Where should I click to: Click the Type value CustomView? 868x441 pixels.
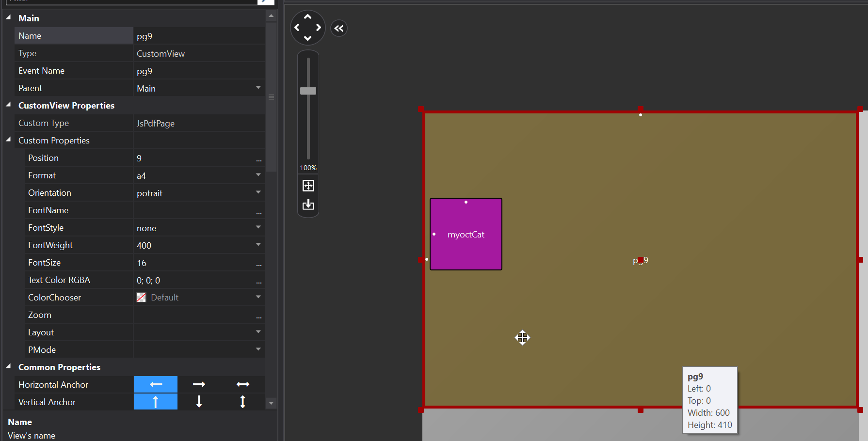click(161, 53)
